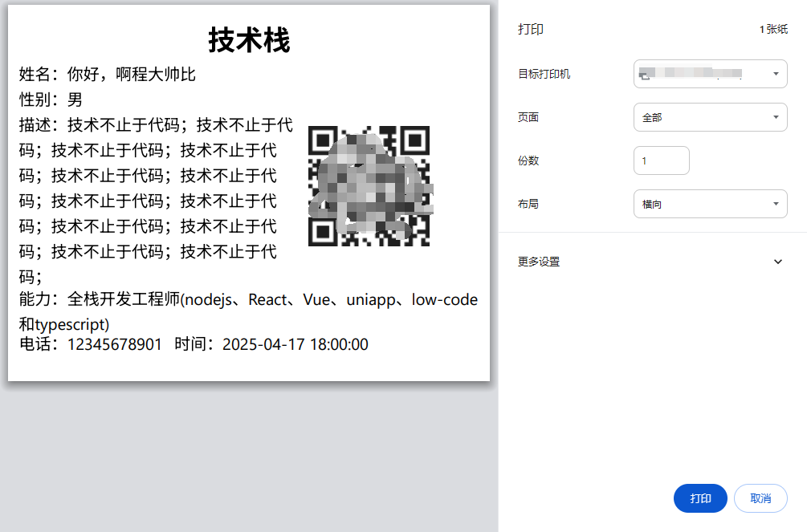The height and width of the screenshot is (532, 807).
Task: Click the 打印 dialog heading
Action: (x=531, y=30)
